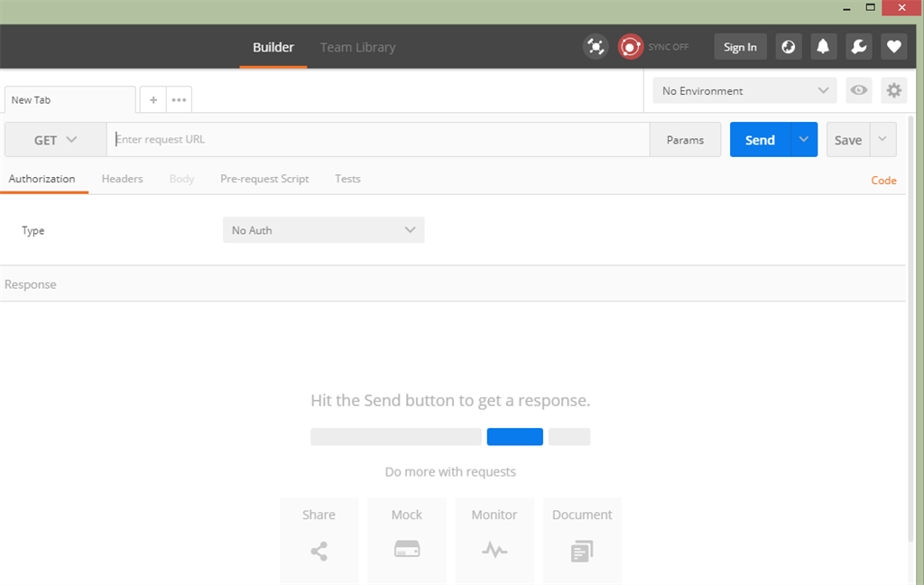The height and width of the screenshot is (585, 924).
Task: Open the Interceptor satellite icon
Action: point(596,47)
